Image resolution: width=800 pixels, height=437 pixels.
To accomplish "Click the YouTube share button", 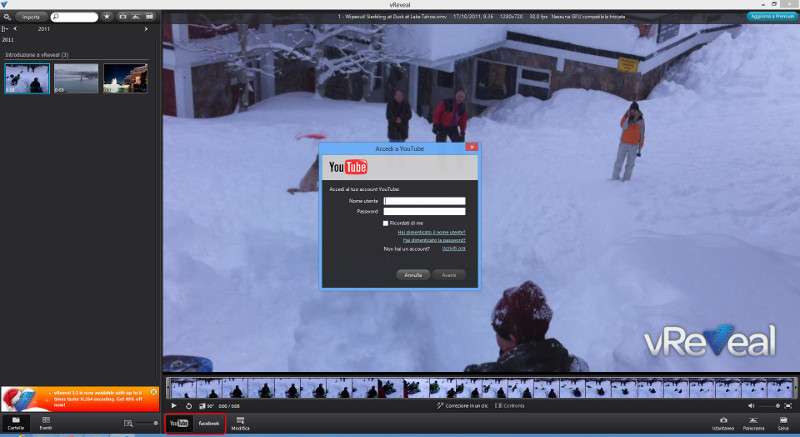I will (x=179, y=423).
